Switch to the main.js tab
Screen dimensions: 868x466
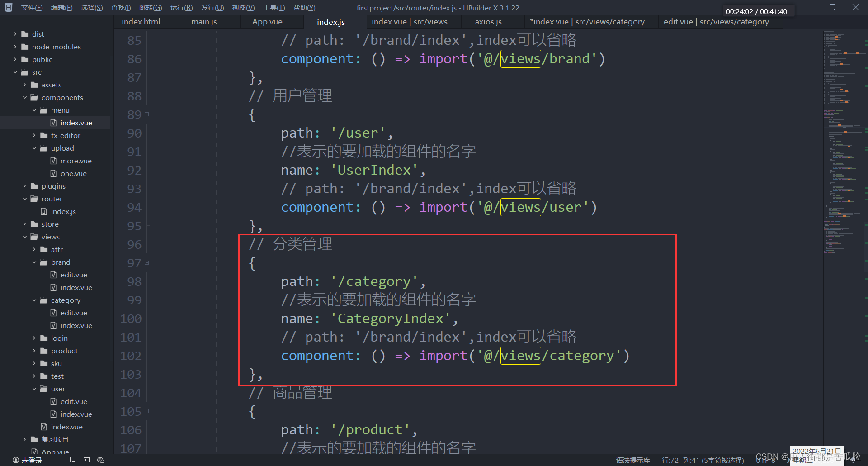pos(204,22)
